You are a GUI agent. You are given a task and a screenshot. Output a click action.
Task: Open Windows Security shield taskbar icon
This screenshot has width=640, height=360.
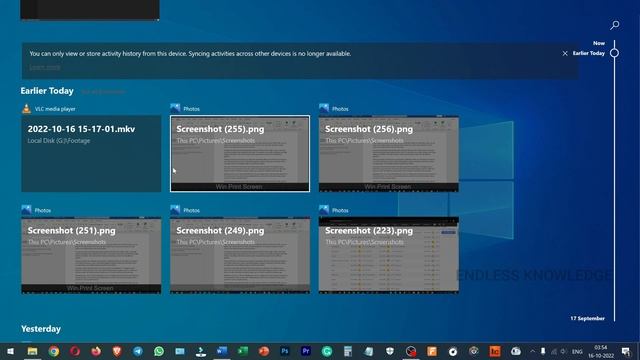[x=390, y=351]
